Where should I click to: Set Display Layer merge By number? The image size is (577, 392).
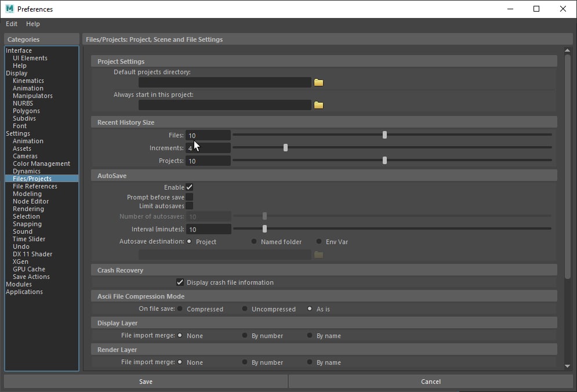tap(245, 335)
